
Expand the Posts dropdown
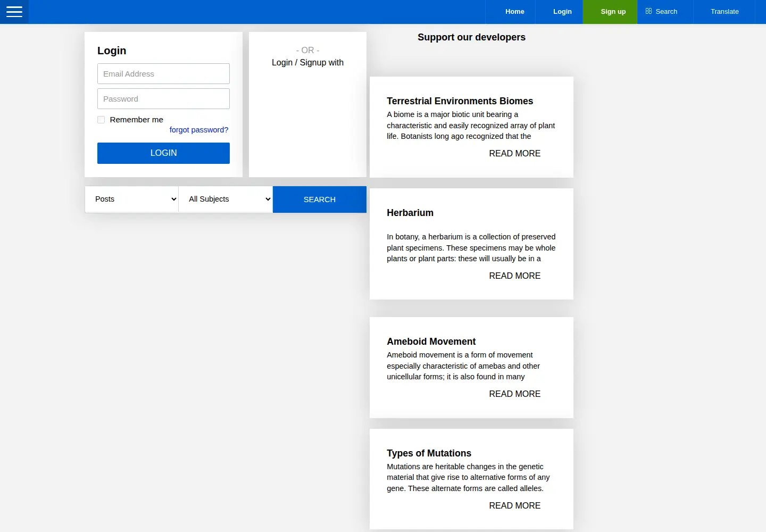pos(132,199)
